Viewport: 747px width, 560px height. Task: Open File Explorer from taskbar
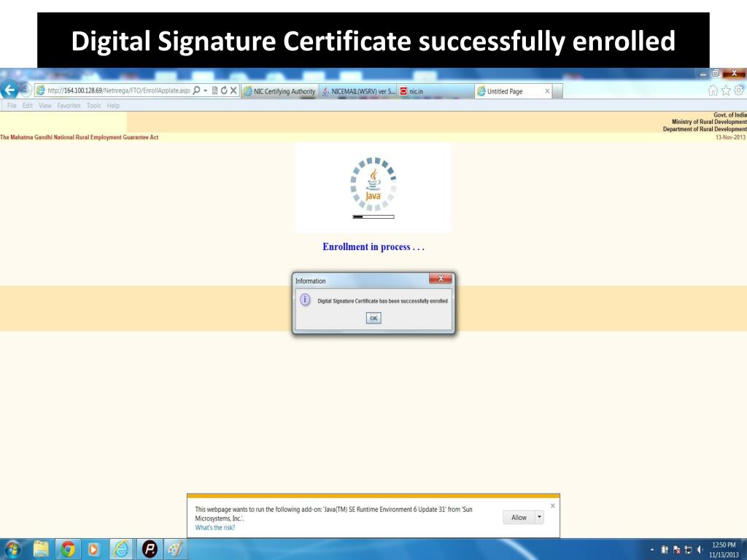pyautogui.click(x=42, y=550)
